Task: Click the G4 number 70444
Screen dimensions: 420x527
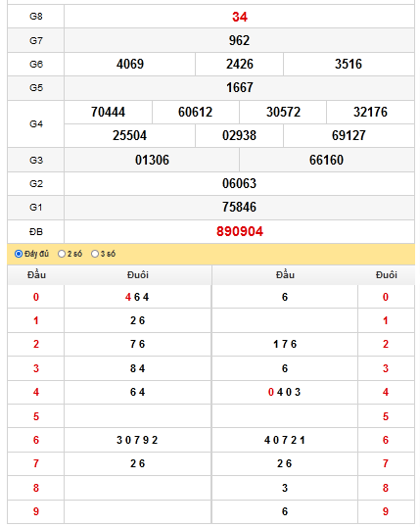Action: pos(109,113)
